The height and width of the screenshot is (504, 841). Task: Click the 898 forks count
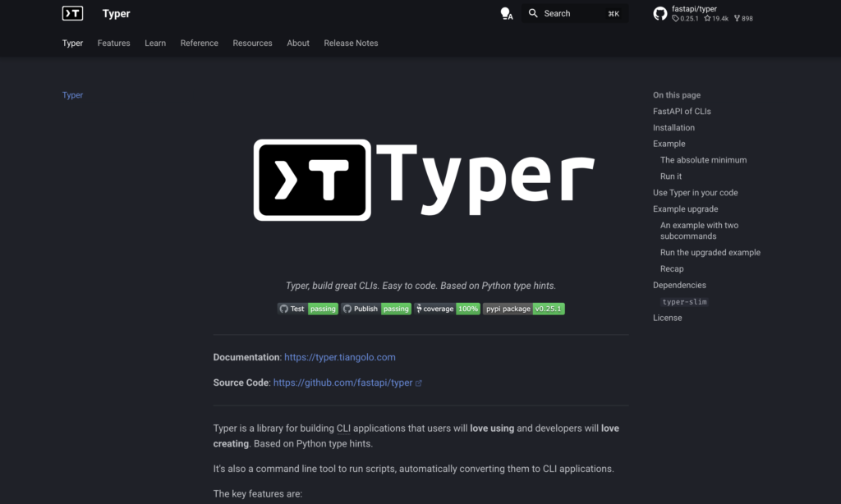(x=743, y=18)
